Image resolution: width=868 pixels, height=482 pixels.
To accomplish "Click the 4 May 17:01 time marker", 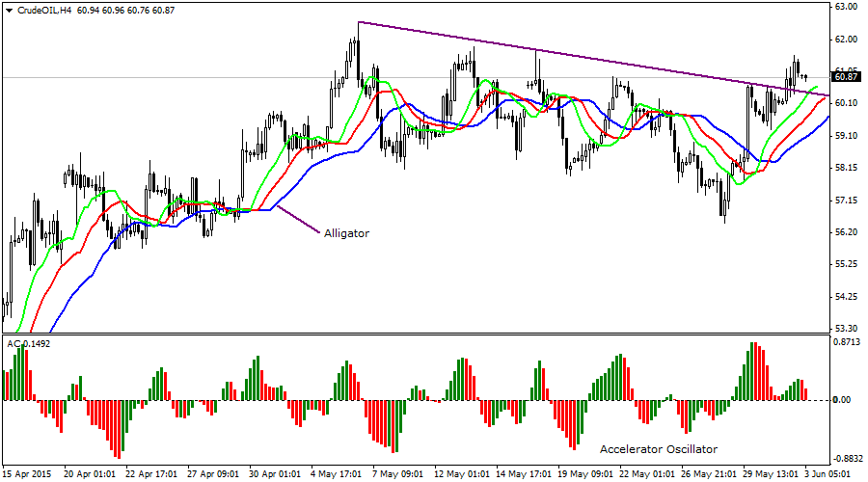I will (338, 474).
